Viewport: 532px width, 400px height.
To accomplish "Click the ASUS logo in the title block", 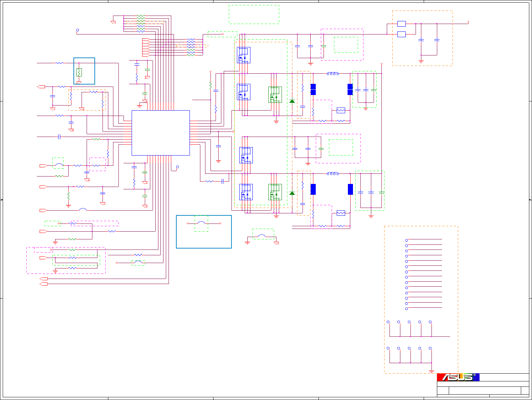I will [458, 377].
